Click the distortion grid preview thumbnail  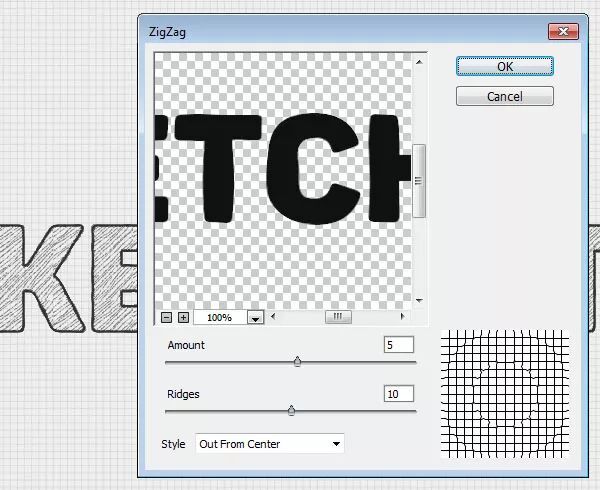point(504,395)
